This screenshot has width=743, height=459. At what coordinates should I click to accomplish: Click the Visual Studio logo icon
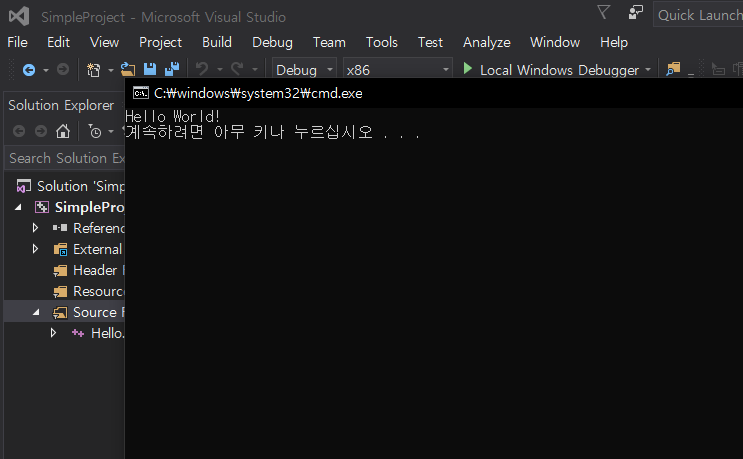[x=19, y=17]
